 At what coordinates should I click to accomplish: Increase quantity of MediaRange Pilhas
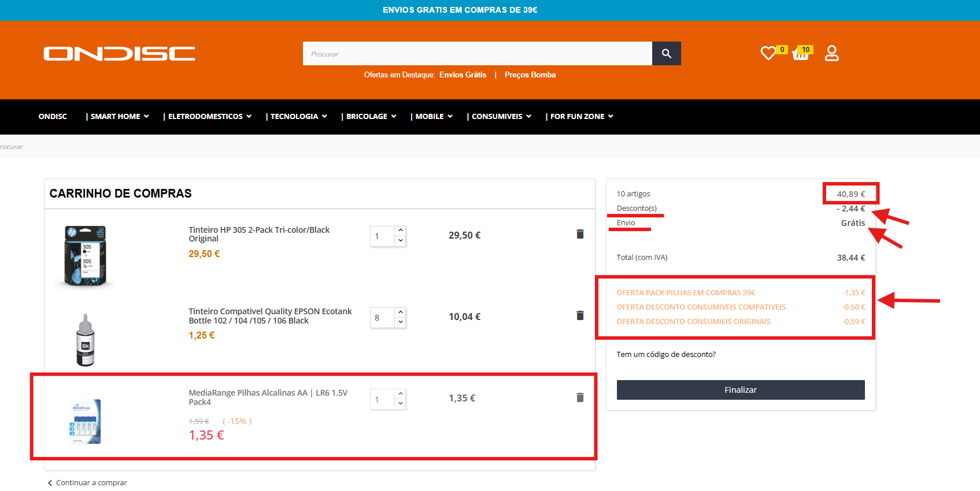pos(401,394)
